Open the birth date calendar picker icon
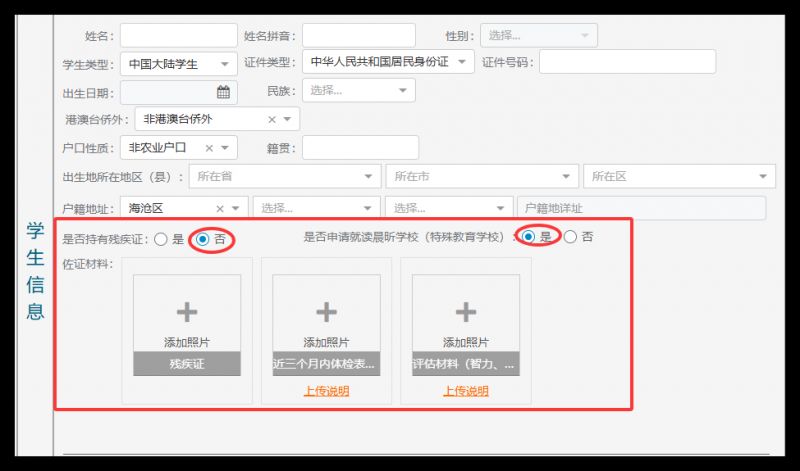800x471 pixels. (x=223, y=92)
